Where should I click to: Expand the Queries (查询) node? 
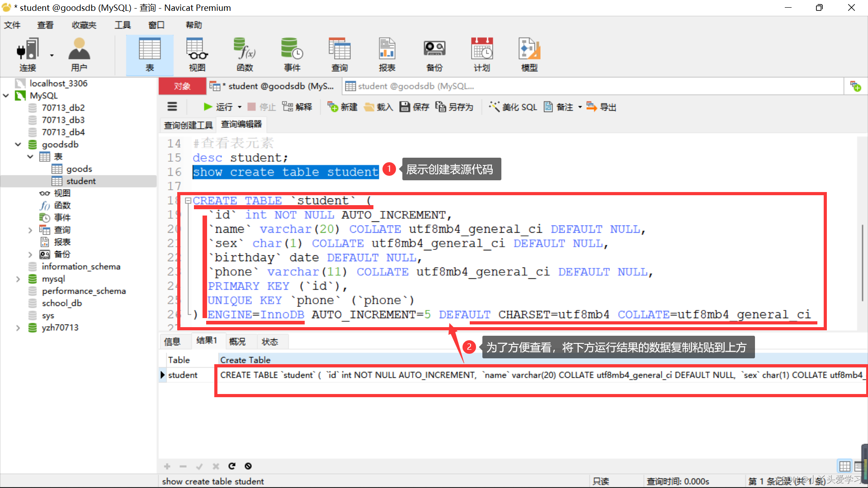coord(30,230)
